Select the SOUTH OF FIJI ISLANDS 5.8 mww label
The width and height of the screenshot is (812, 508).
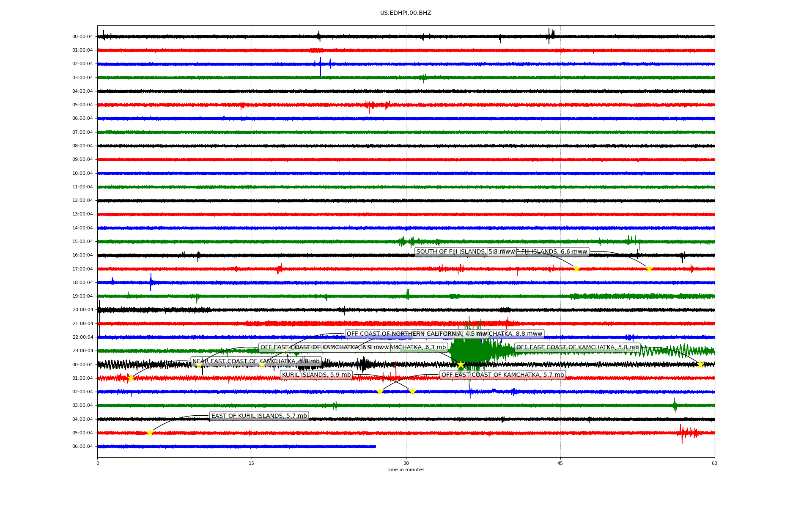(x=466, y=252)
